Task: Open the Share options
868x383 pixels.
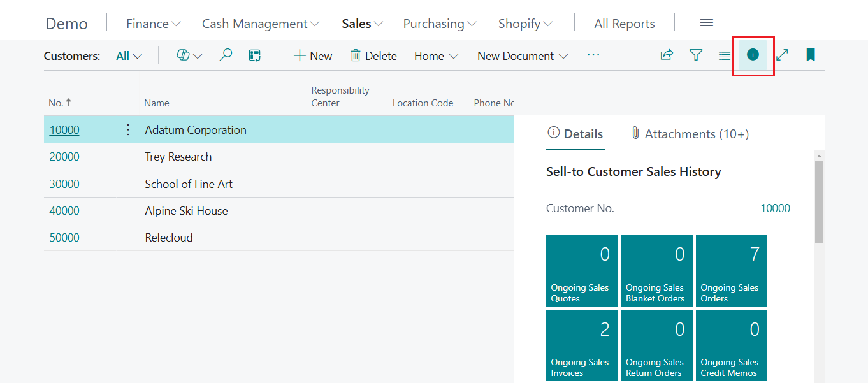Action: 666,55
